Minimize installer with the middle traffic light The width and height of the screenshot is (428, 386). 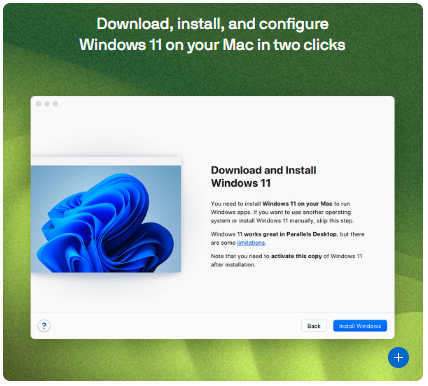pos(47,104)
